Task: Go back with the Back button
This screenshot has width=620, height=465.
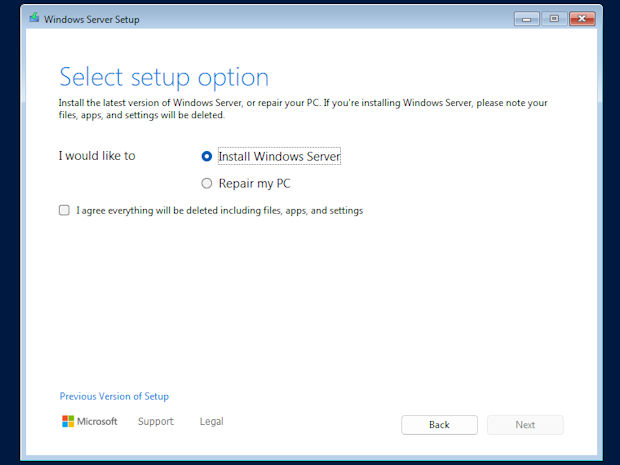Action: click(x=439, y=425)
